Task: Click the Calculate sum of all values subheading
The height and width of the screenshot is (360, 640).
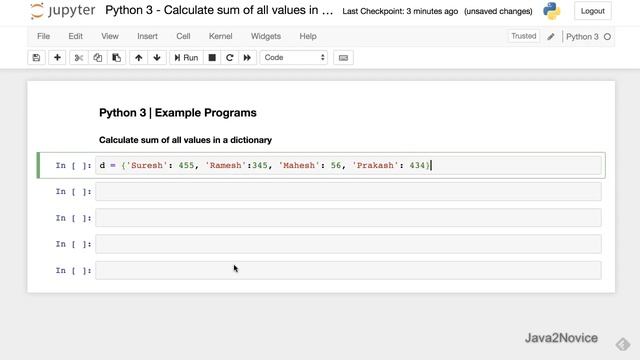Action: click(x=185, y=140)
